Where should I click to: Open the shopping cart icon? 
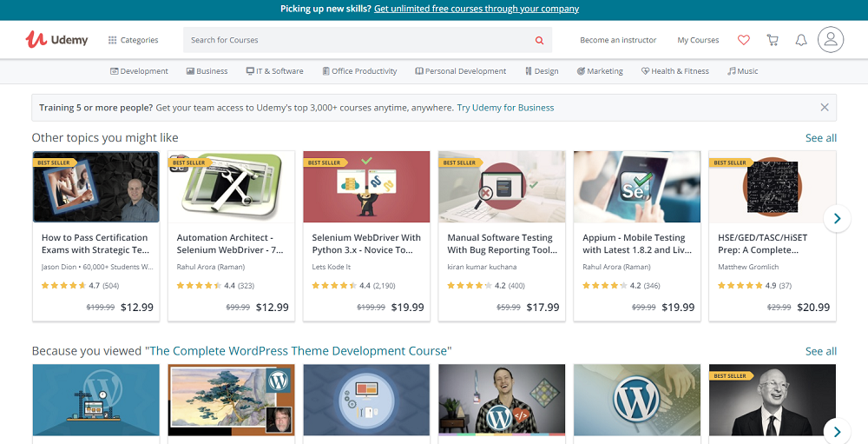pos(772,40)
